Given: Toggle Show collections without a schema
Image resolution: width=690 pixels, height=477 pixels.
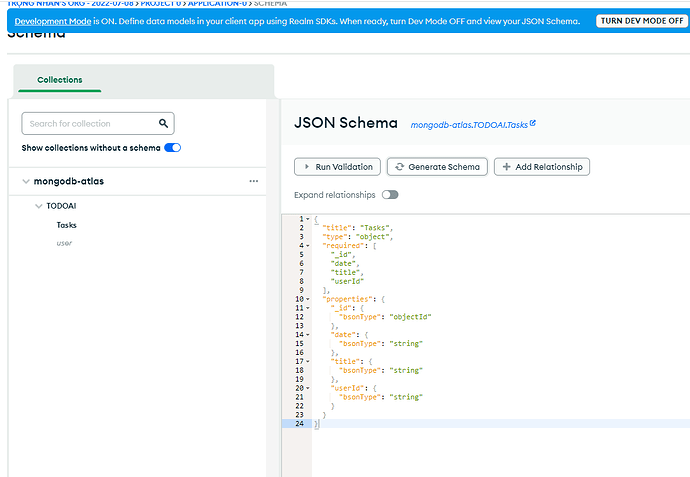Looking at the screenshot, I should click(x=172, y=148).
